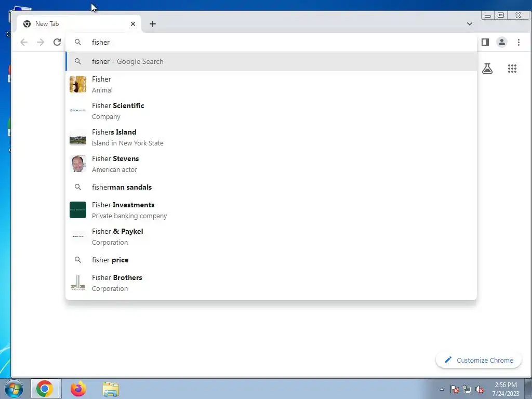Select fisherman sandals search suggestion

click(271, 187)
